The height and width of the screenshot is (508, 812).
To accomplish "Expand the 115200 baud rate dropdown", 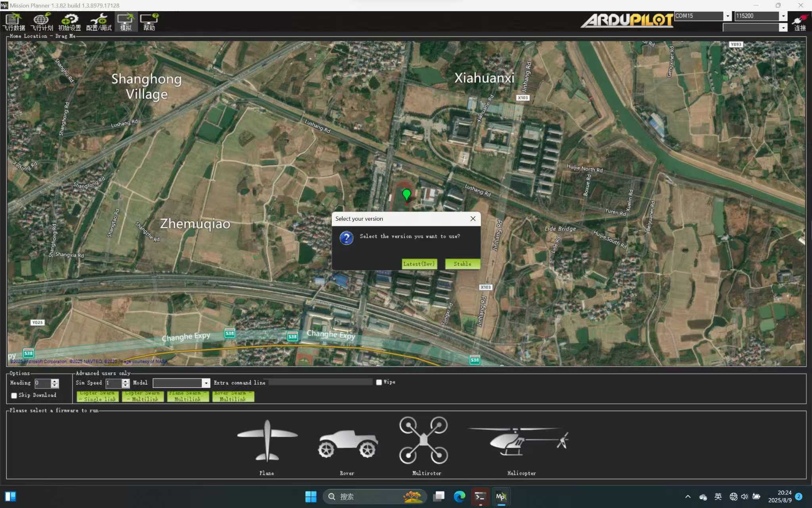I will 783,16.
